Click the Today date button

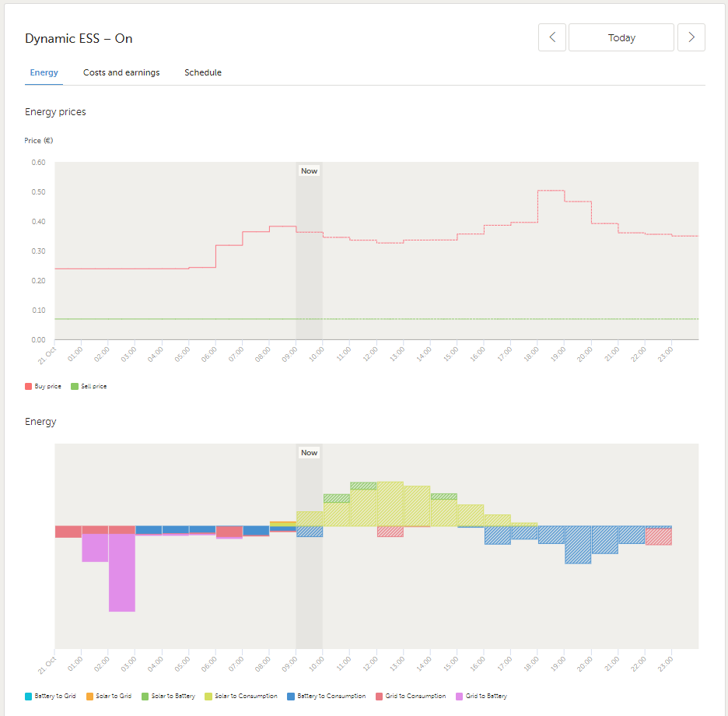(x=621, y=37)
